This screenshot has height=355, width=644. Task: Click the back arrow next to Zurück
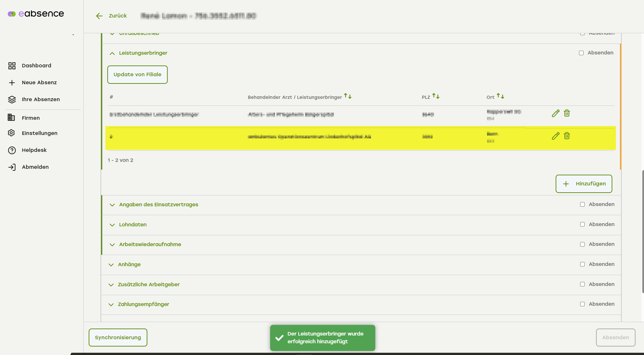tap(99, 16)
